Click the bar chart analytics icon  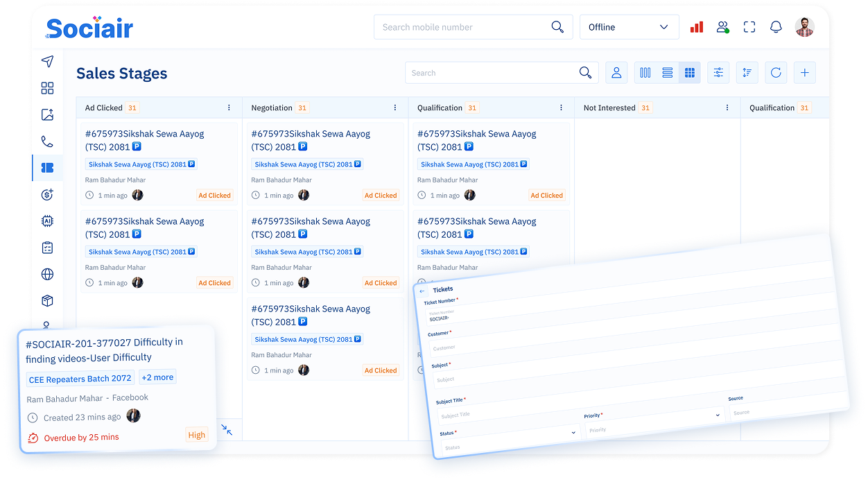pyautogui.click(x=696, y=27)
